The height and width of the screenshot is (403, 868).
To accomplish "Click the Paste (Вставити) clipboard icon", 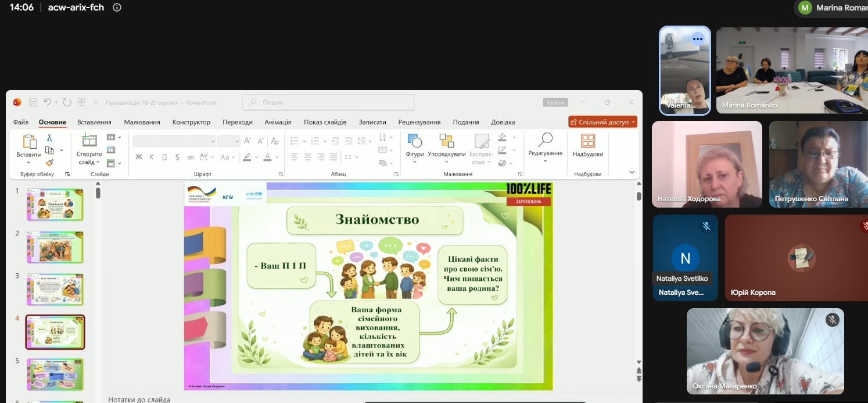I will tap(29, 141).
